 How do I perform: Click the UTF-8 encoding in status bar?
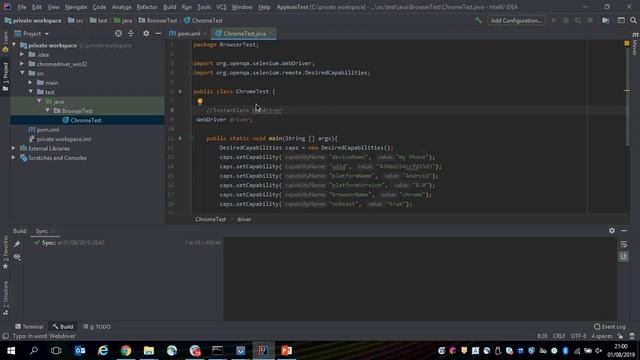[x=578, y=336]
